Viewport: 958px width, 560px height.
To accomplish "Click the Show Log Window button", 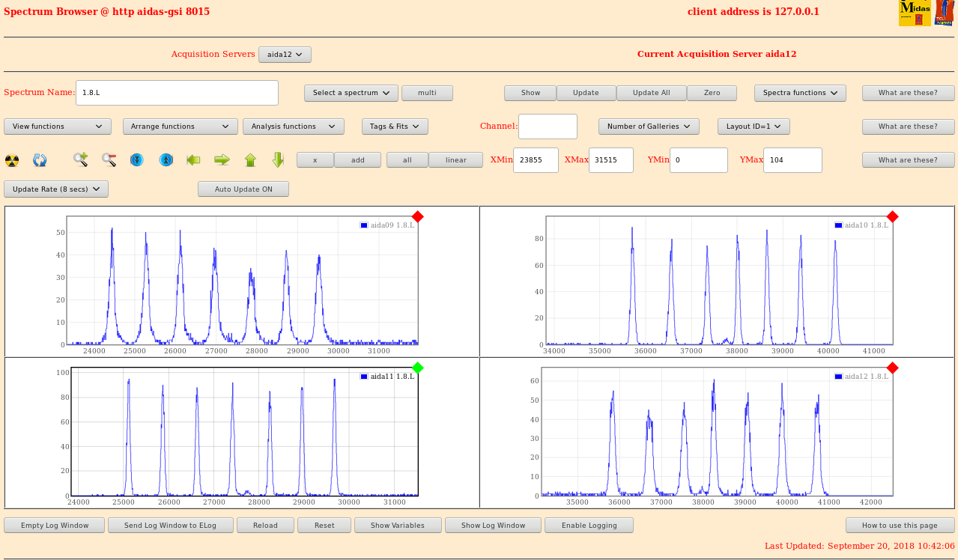I will coord(493,526).
